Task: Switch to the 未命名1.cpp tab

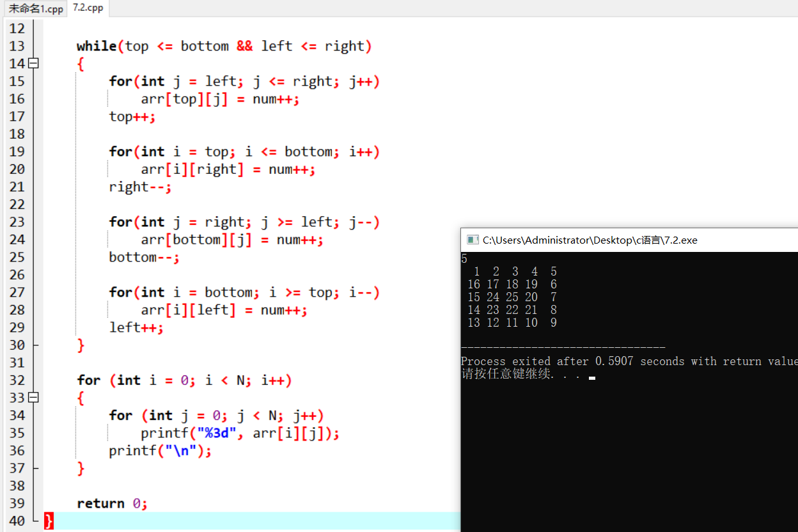Action: coord(35,9)
